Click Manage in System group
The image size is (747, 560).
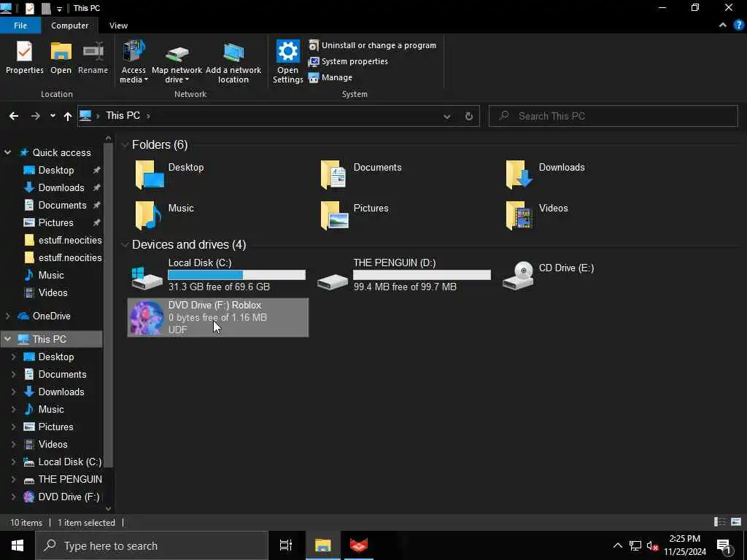(x=330, y=77)
